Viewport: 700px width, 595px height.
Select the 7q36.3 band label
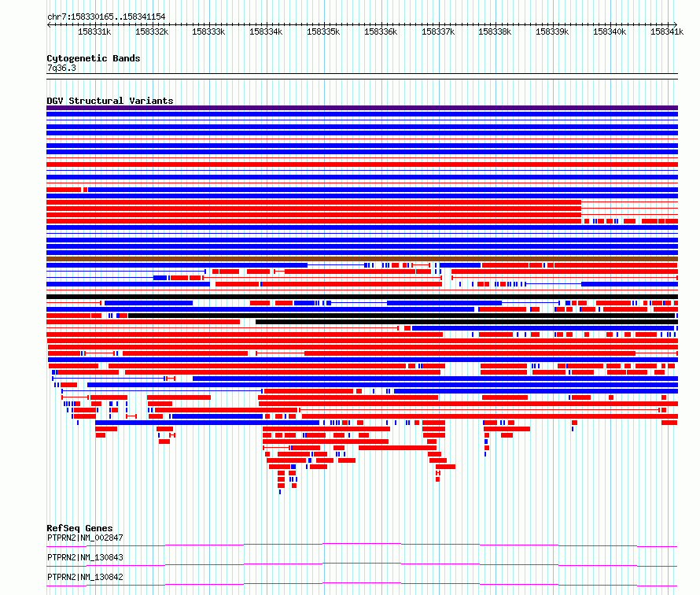click(61, 68)
